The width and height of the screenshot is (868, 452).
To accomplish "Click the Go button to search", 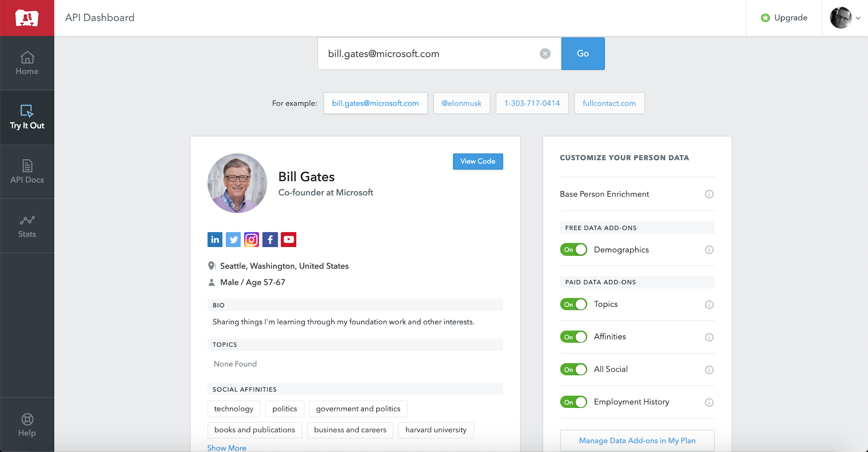I will pos(583,54).
